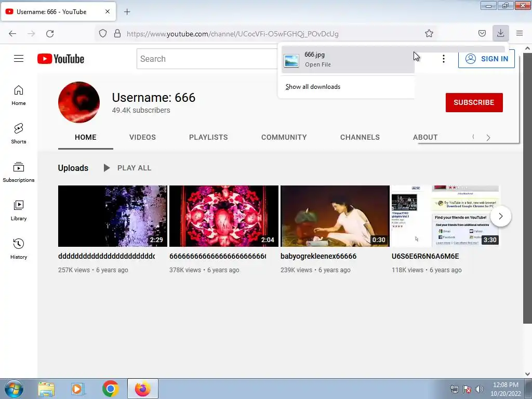Click PLAY ALL for Uploads

point(128,168)
